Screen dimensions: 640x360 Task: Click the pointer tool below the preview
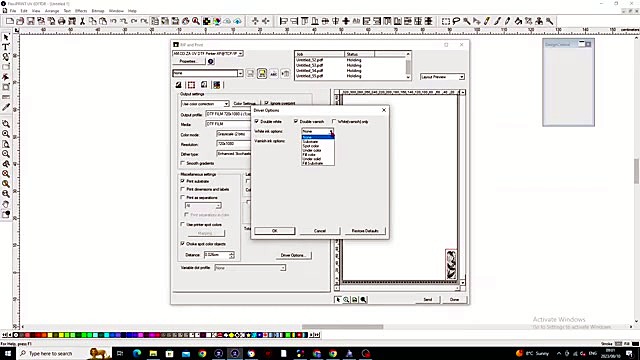[x=338, y=300]
